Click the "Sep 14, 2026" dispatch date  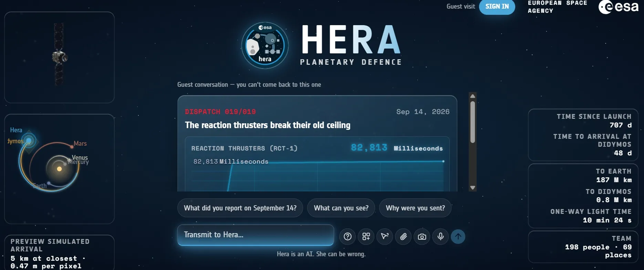click(x=423, y=112)
